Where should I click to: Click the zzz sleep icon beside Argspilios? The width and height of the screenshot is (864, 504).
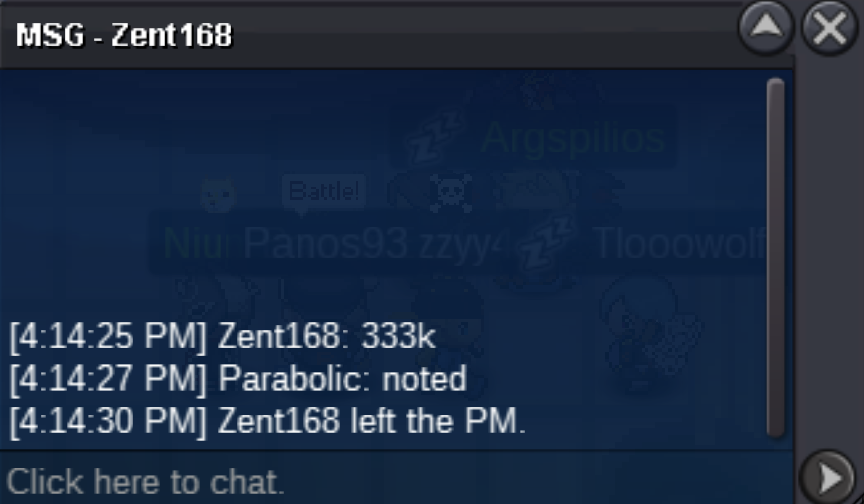[x=433, y=136]
